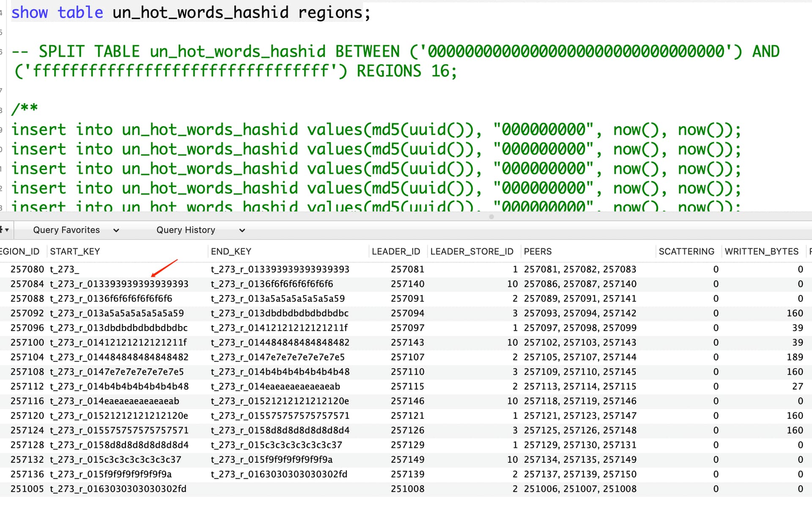812x505 pixels.
Task: Click the SCATTERING column header
Action: click(686, 251)
